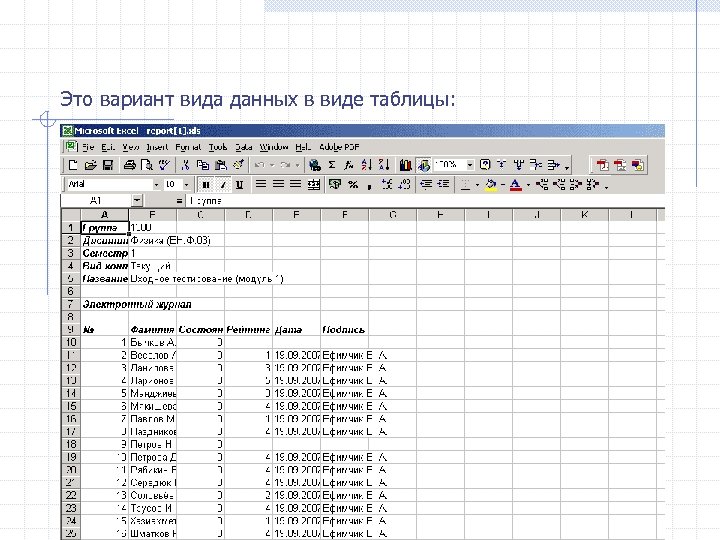Open the Zoom percentage dropdown
This screenshot has height=540, width=720.
[x=470, y=165]
